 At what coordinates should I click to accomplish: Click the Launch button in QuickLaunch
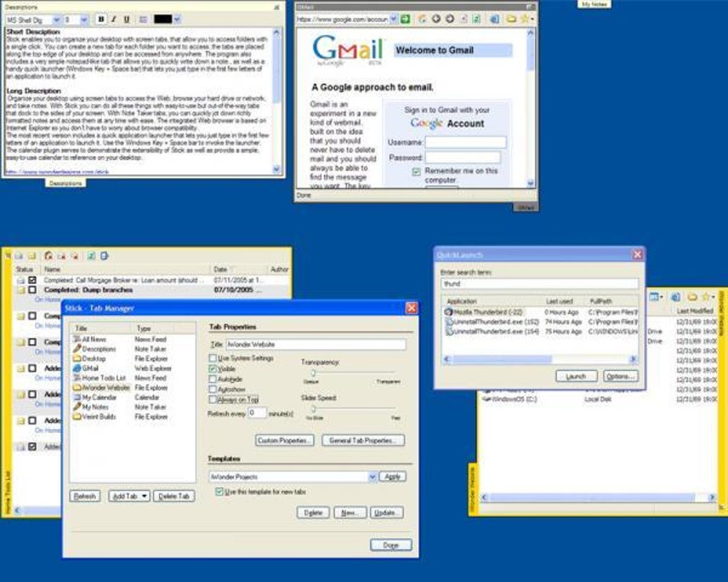[577, 377]
